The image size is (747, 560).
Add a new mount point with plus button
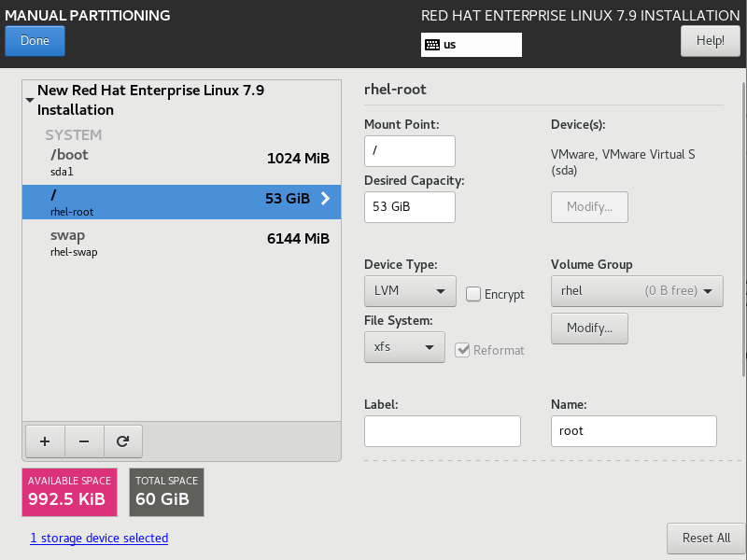tap(45, 441)
